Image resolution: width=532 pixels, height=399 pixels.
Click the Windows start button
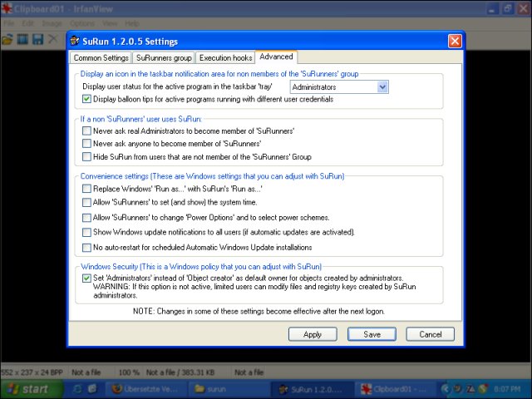click(32, 389)
